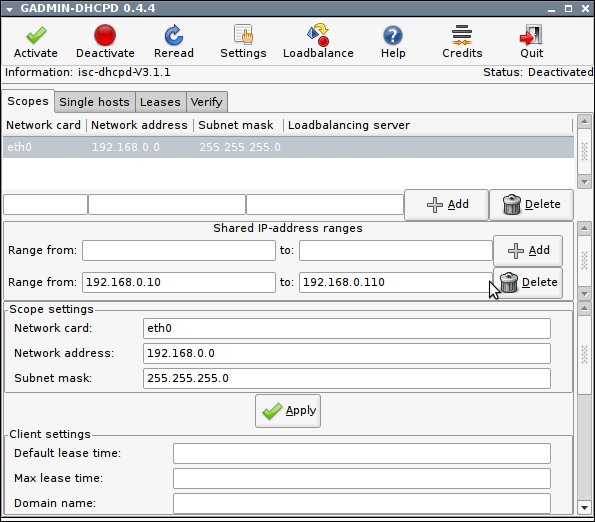Viewport: 595px width, 522px height.
Task: Close the GADMIN-DHCPD window
Action: [x=586, y=9]
